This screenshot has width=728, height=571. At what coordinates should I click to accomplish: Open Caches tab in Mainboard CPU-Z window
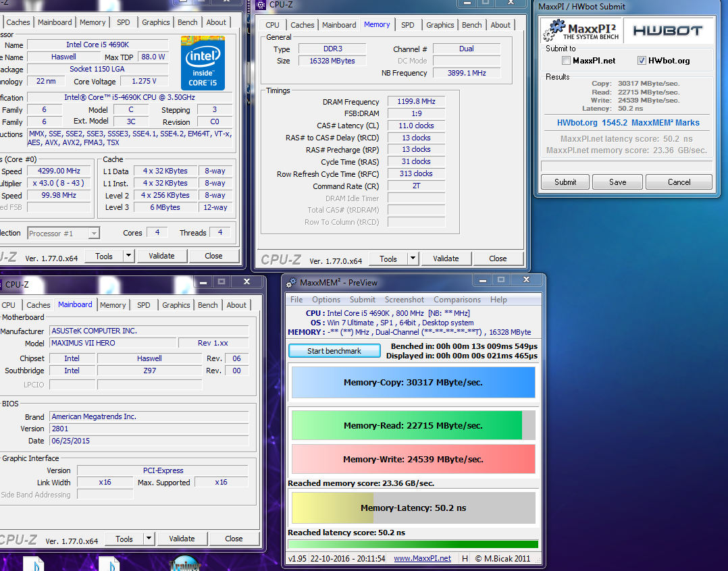38,305
